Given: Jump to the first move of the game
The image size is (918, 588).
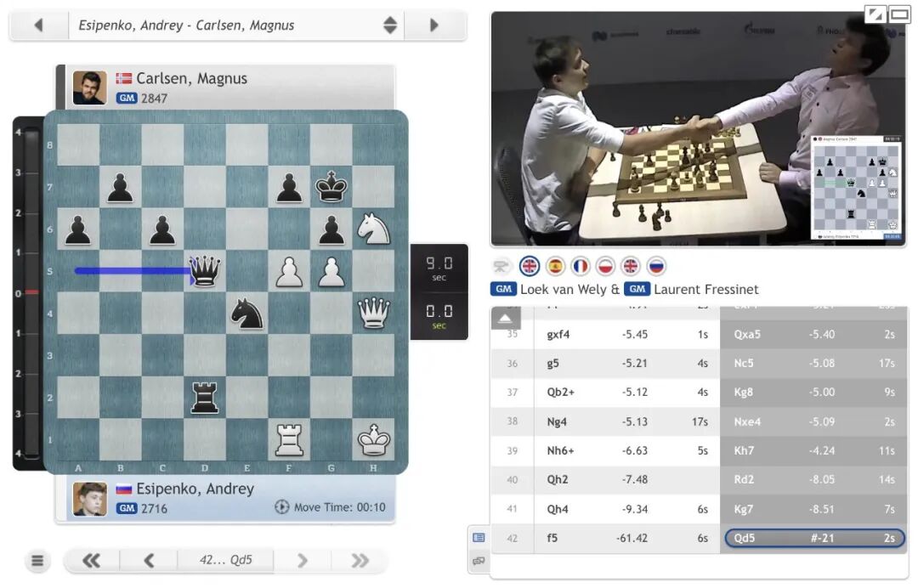Looking at the screenshot, I should point(91,561).
